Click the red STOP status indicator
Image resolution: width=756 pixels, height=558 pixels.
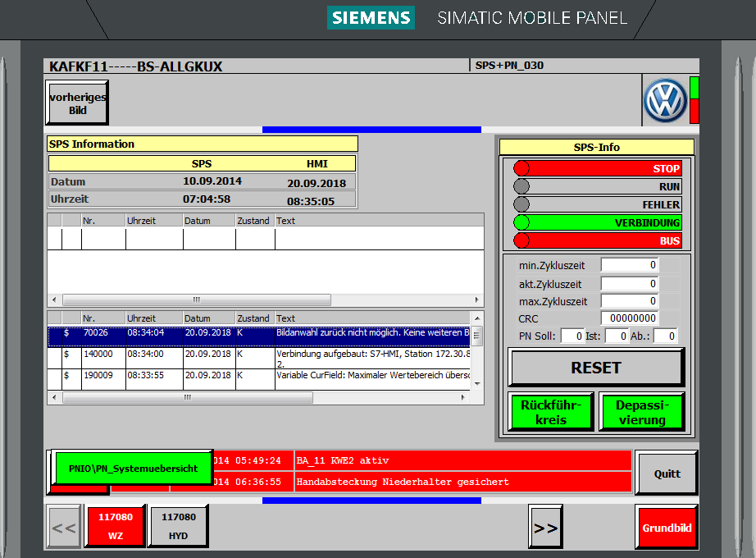coord(598,168)
